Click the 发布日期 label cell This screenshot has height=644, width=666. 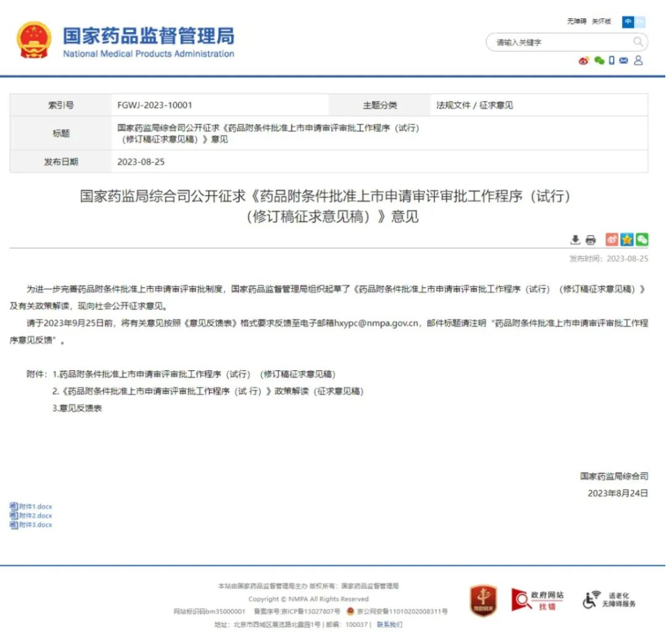[x=61, y=162]
